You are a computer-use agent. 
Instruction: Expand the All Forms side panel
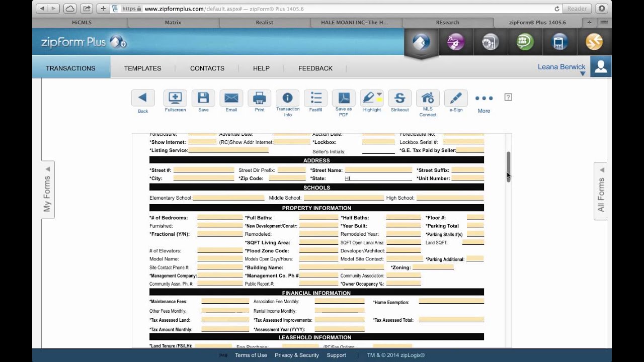coord(601,191)
